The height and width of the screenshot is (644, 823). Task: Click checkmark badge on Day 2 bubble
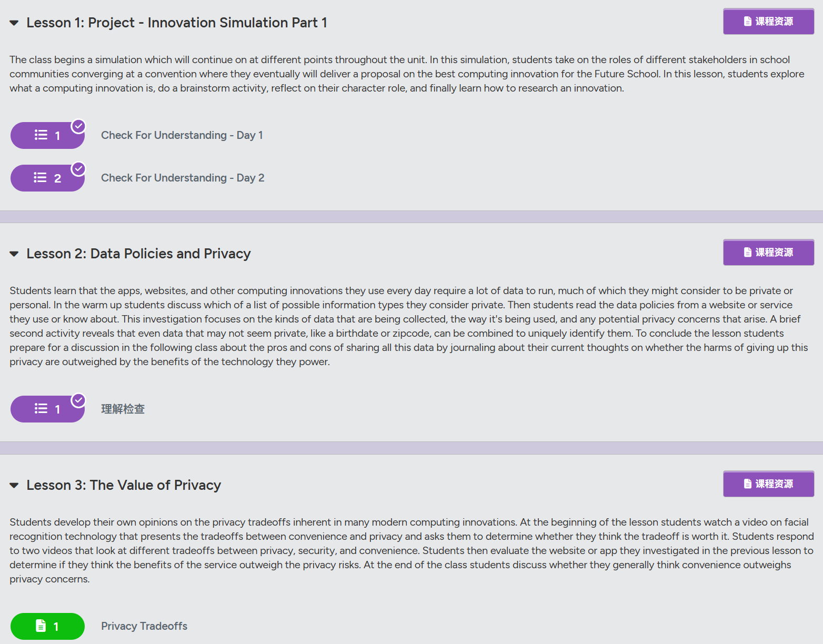point(78,169)
